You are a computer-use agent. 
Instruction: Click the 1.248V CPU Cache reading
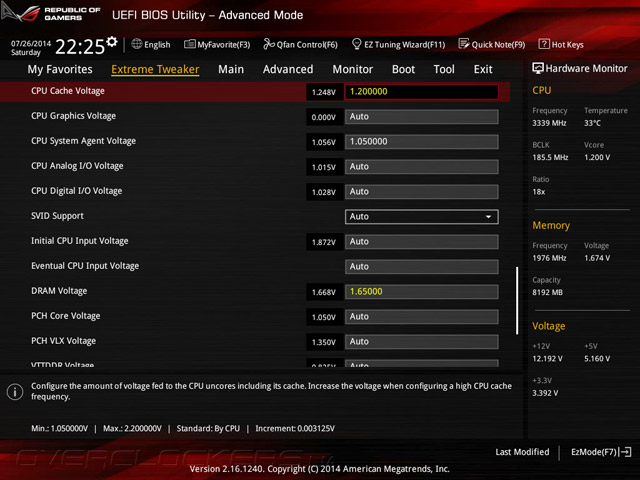[324, 92]
